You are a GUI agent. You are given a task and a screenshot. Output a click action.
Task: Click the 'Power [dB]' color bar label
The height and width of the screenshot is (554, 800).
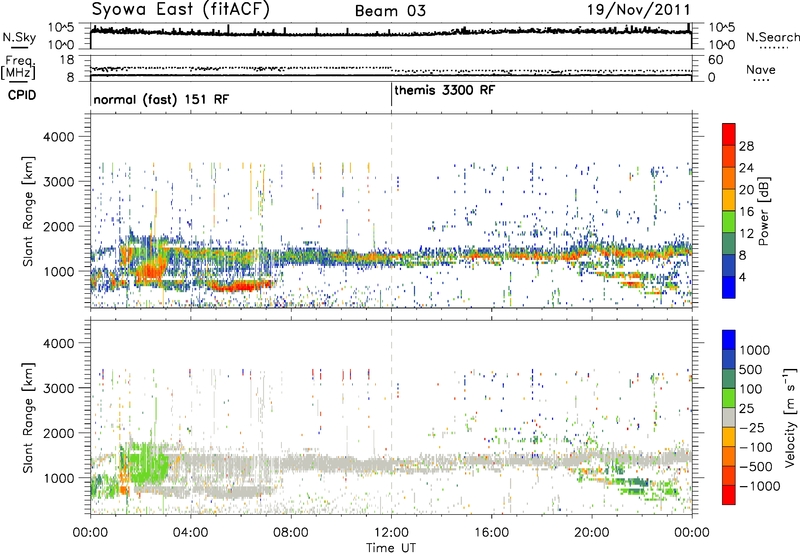pyautogui.click(x=763, y=211)
